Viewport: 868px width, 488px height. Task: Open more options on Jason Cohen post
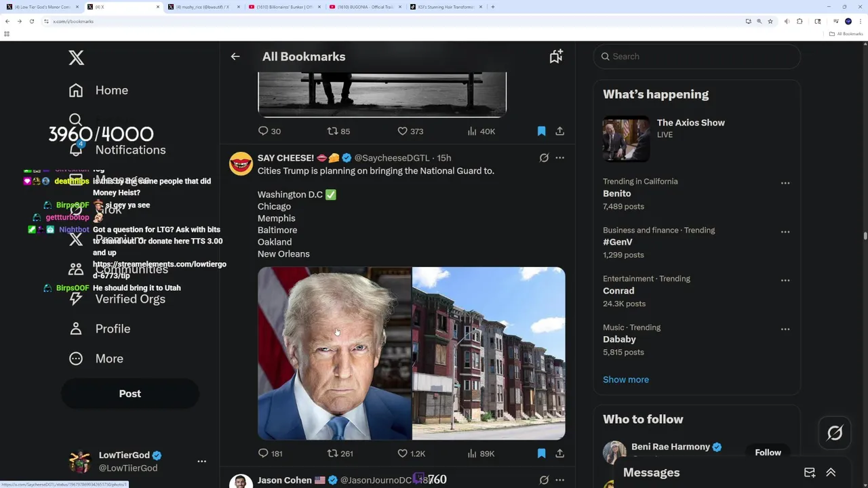point(560,480)
